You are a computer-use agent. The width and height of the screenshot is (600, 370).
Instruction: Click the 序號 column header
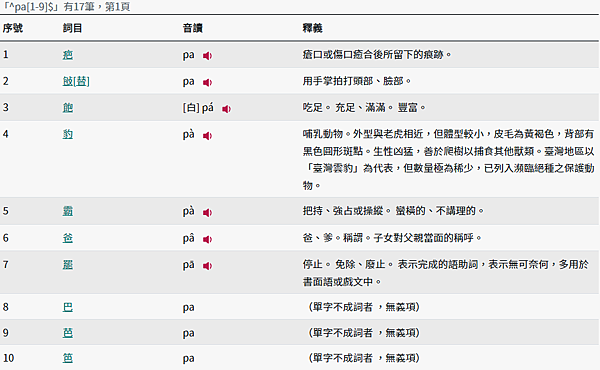pyautogui.click(x=13, y=28)
